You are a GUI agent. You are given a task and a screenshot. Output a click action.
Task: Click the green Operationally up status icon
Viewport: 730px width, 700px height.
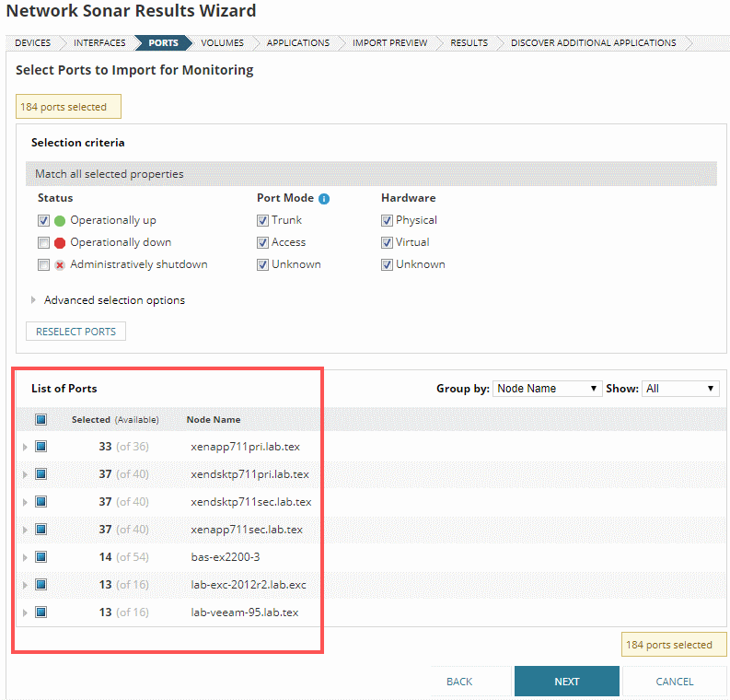pyautogui.click(x=60, y=221)
